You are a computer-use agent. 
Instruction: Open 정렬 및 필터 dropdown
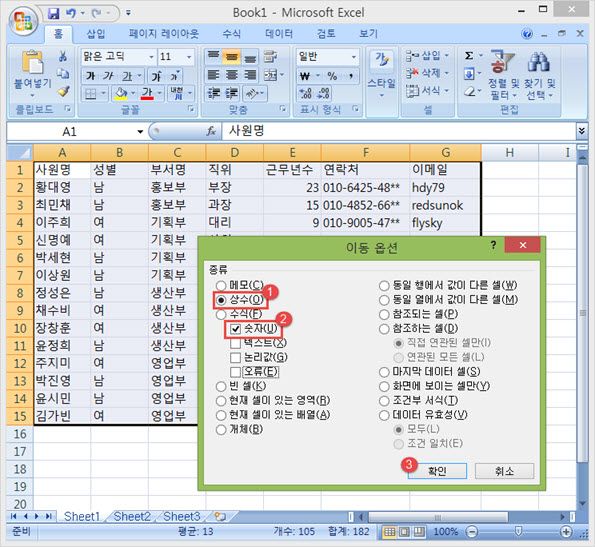point(504,75)
